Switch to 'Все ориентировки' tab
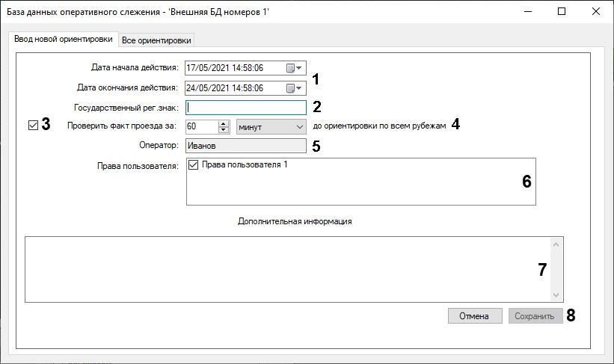This screenshot has width=614, height=364. (156, 40)
